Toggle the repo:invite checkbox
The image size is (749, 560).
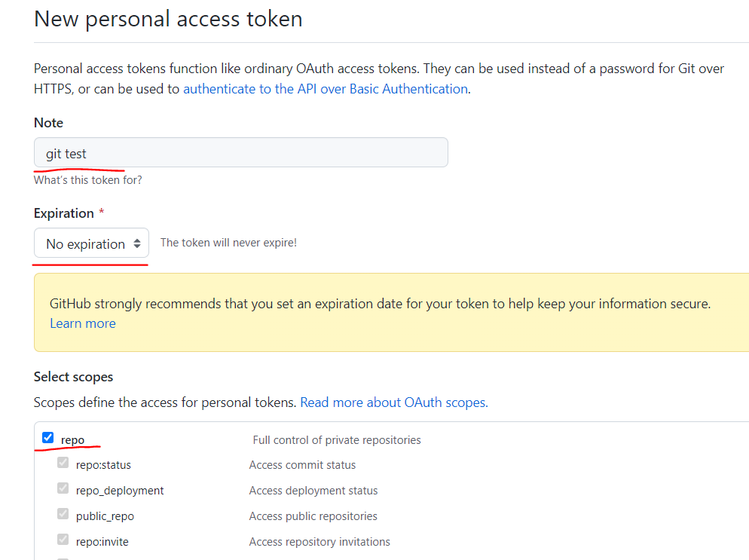tap(63, 540)
